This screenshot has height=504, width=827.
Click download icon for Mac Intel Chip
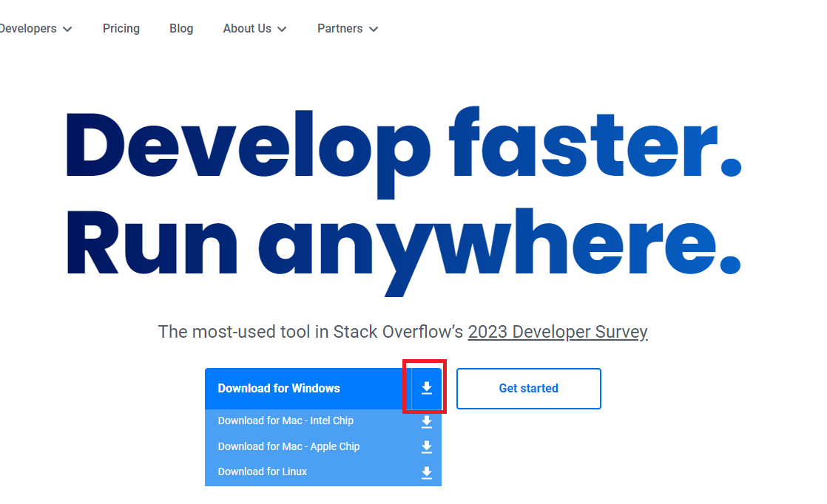(427, 421)
